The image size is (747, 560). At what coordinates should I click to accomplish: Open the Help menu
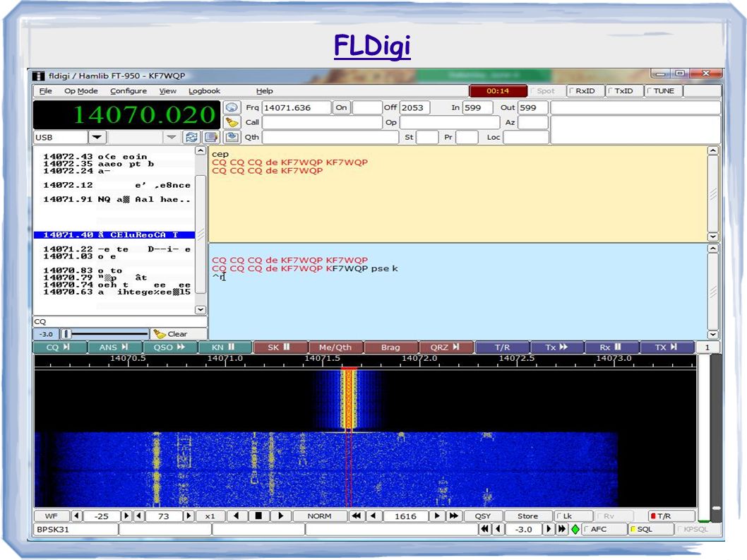pyautogui.click(x=264, y=91)
